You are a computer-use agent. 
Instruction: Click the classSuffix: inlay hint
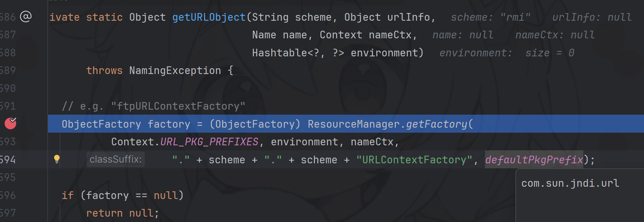tap(116, 160)
